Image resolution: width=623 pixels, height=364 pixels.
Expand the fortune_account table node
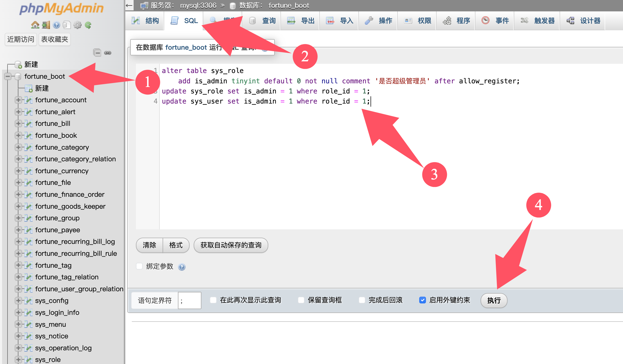[x=18, y=100]
